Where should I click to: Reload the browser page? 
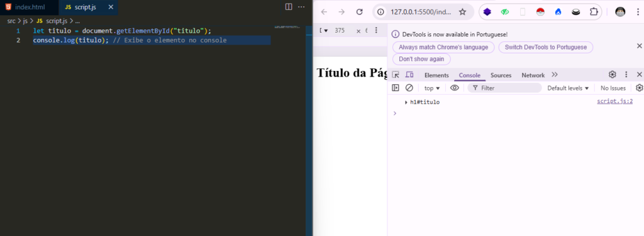[359, 12]
